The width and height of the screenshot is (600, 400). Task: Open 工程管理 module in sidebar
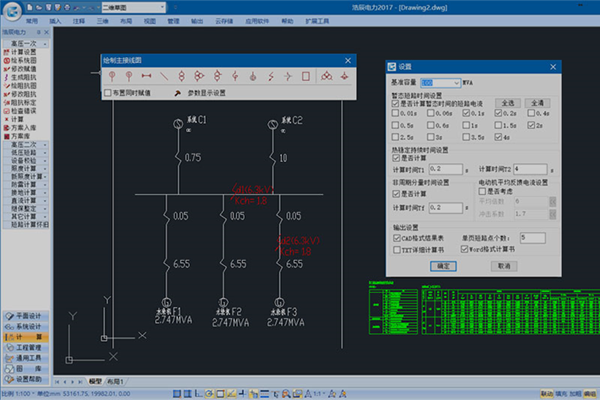25,348
